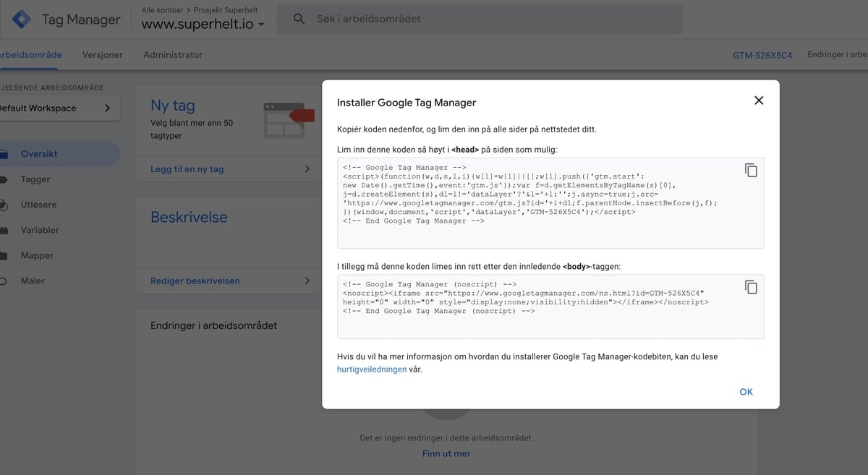Click the Legg til en ny tag link
This screenshot has width=868, height=475.
pos(187,169)
